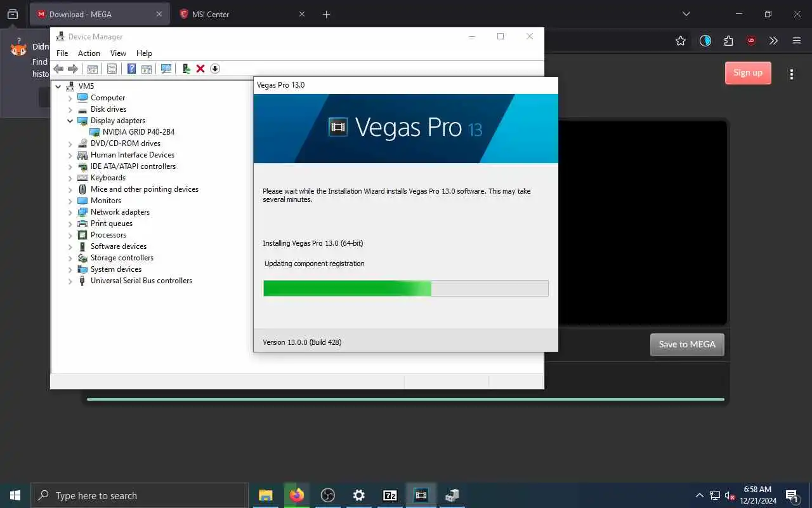812x508 pixels.
Task: Expand the Disk drives category
Action: (70, 109)
